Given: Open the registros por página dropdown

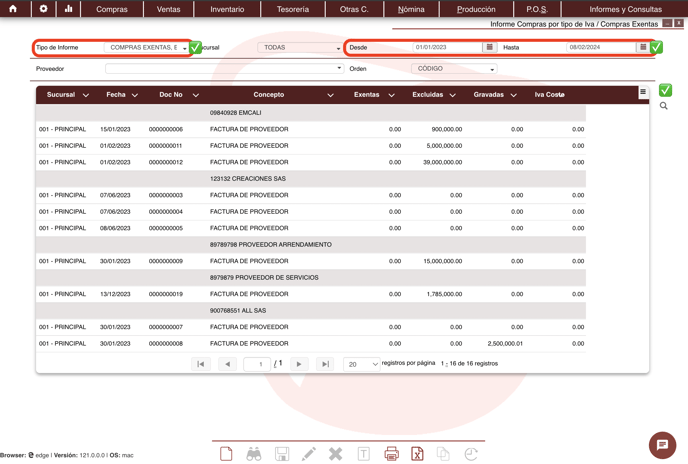Looking at the screenshot, I should coord(362,364).
